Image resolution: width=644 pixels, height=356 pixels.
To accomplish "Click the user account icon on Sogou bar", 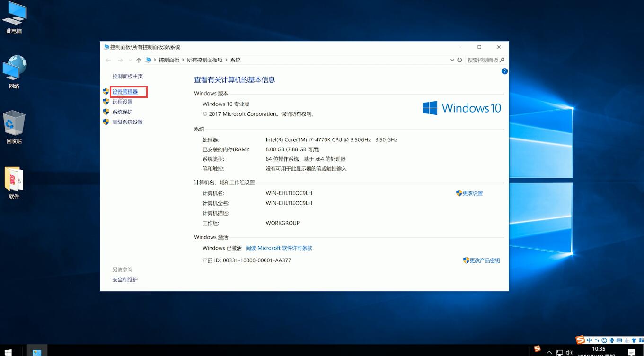I will pos(627,340).
